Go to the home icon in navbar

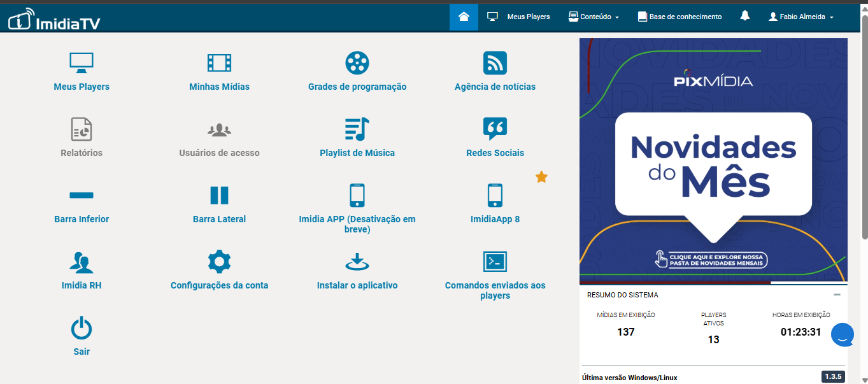[x=464, y=17]
